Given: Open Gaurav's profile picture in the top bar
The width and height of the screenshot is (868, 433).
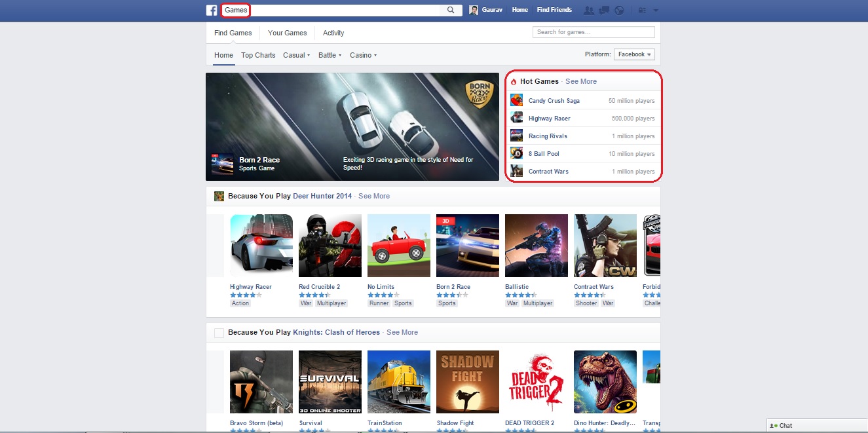Looking at the screenshot, I should (474, 10).
